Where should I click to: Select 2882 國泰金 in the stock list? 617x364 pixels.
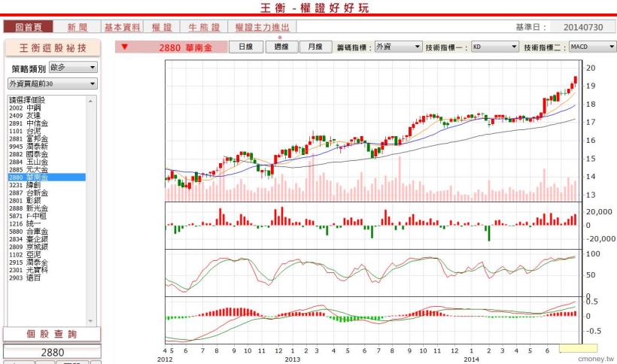click(x=47, y=154)
